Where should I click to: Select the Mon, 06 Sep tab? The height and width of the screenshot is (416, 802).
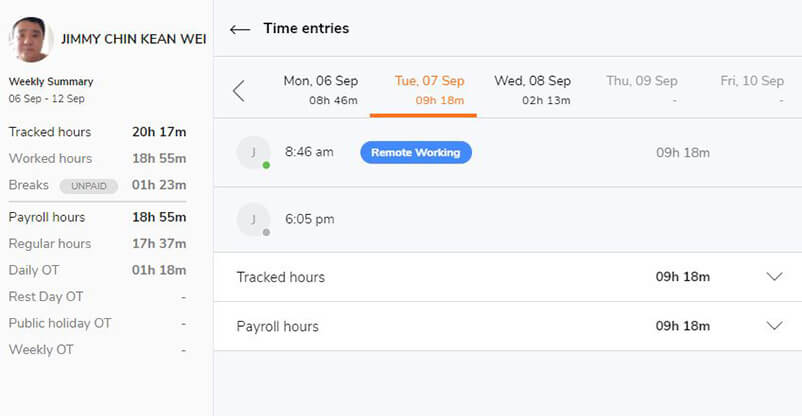tap(321, 90)
